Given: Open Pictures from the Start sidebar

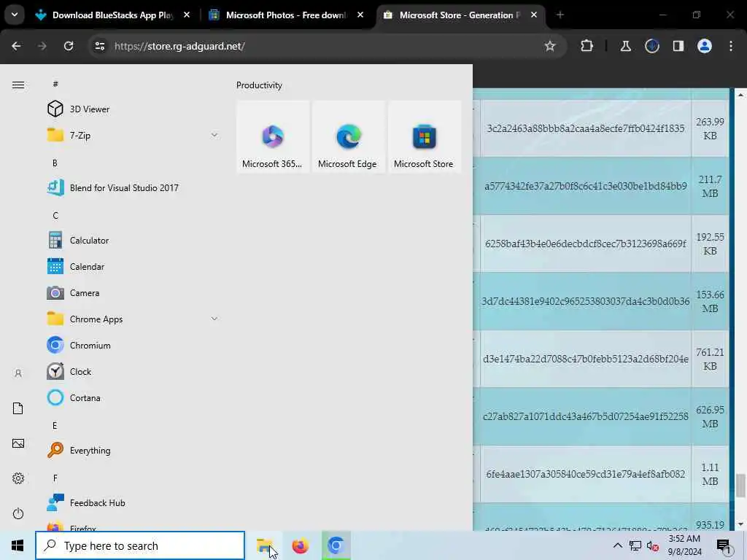Looking at the screenshot, I should pyautogui.click(x=18, y=443).
